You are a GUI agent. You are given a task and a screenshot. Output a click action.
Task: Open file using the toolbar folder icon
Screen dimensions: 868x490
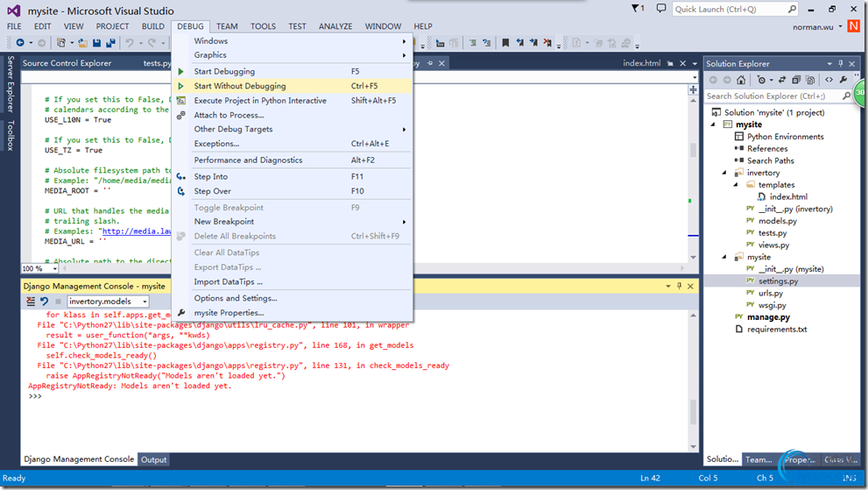pyautogui.click(x=82, y=43)
